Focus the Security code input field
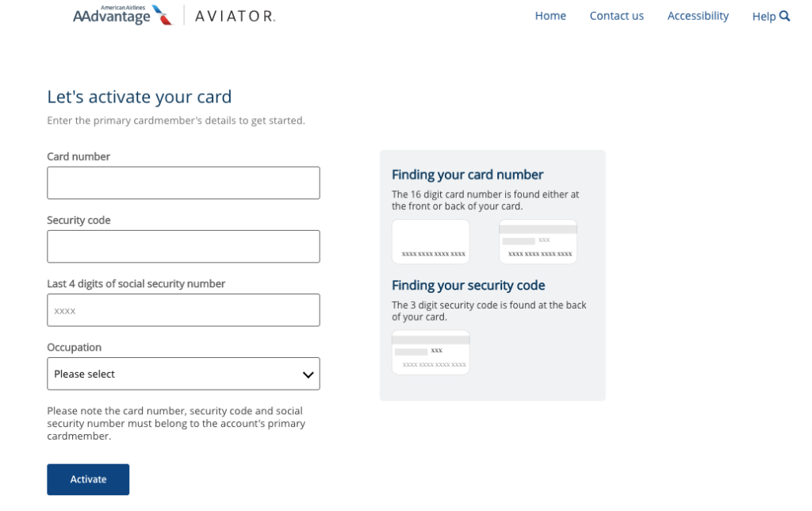812x511 pixels. (x=183, y=246)
